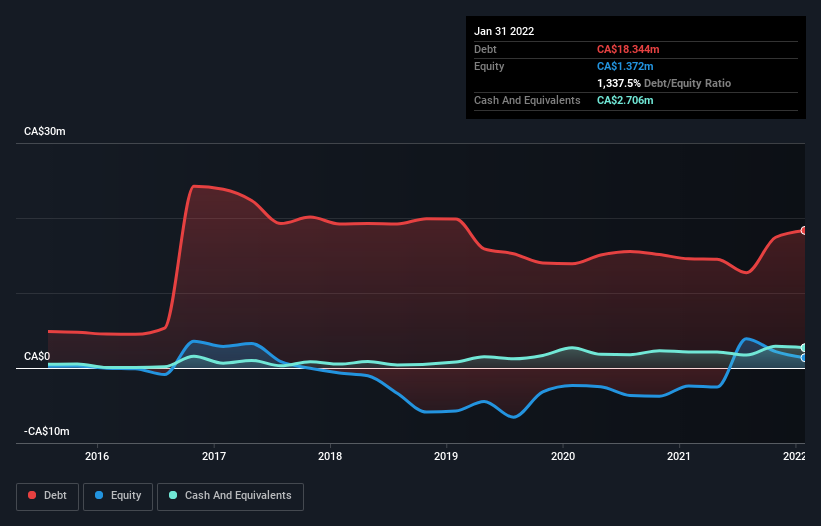Click the CA$18.344m debt value
The height and width of the screenshot is (526, 821).
point(628,49)
